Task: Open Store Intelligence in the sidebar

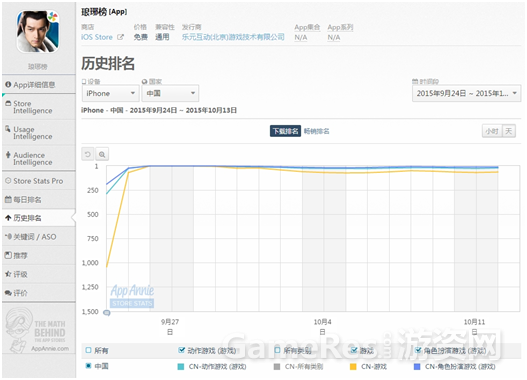Action: click(38, 107)
